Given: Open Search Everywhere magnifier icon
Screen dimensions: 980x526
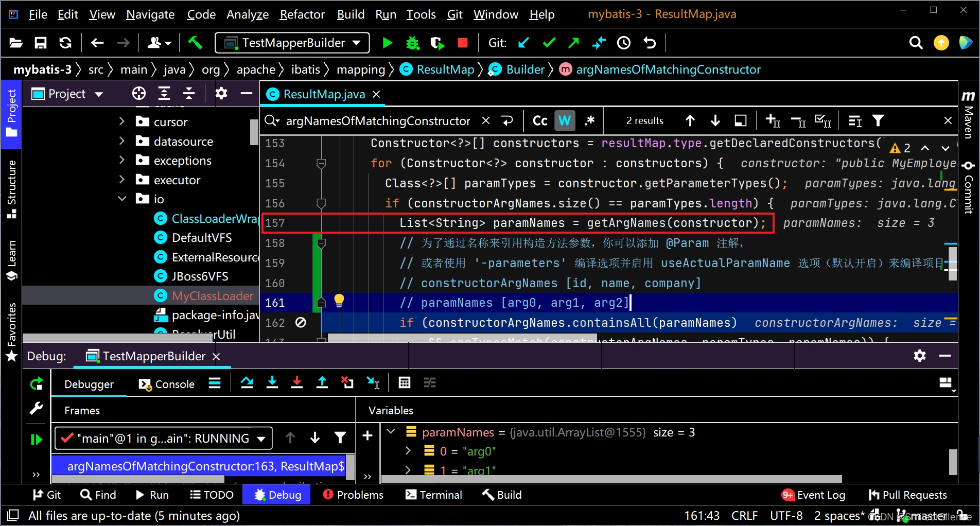Looking at the screenshot, I should 916,43.
